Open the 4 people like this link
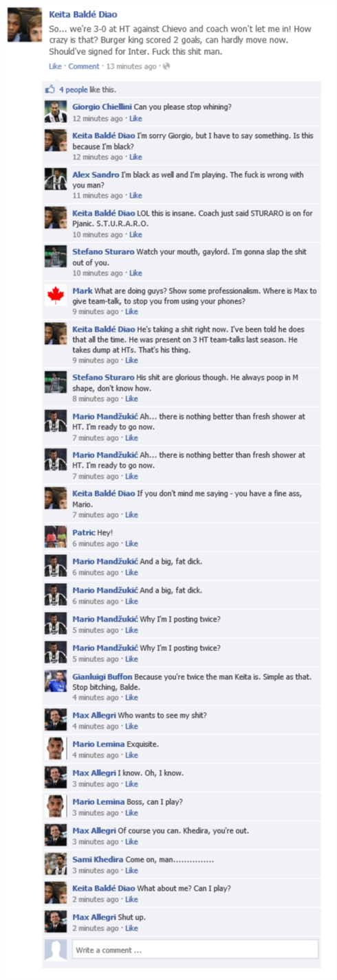337x980 pixels. pyautogui.click(x=87, y=90)
